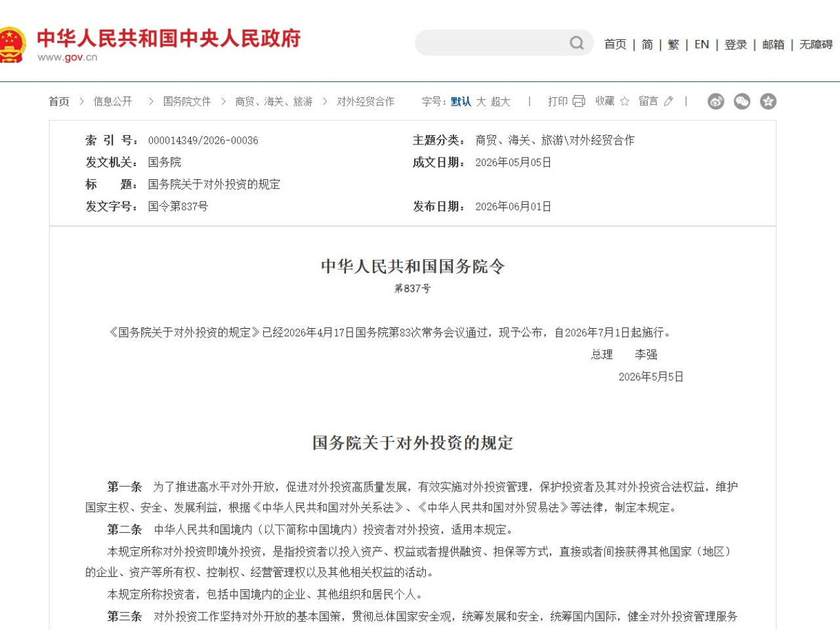Screen dimensions: 840x630
Task: Click the metadata title 国务院关于对外投资的规定
Action: pos(214,184)
